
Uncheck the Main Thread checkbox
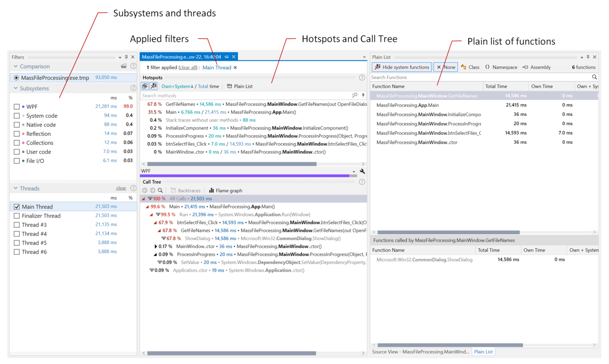pyautogui.click(x=17, y=207)
